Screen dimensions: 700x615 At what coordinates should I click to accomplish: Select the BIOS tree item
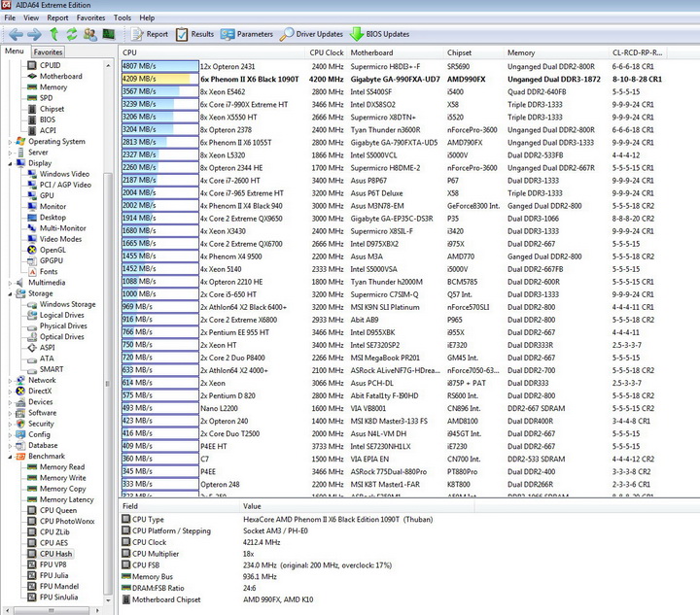point(42,120)
